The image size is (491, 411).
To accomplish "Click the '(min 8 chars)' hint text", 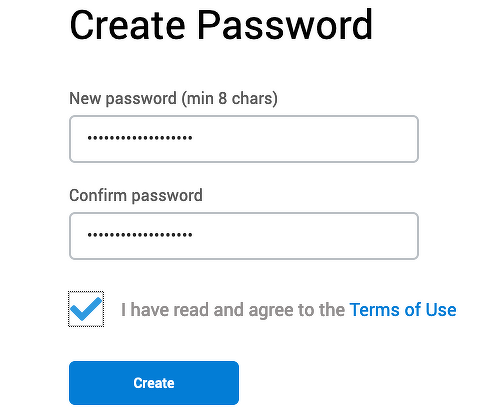I will (230, 99).
